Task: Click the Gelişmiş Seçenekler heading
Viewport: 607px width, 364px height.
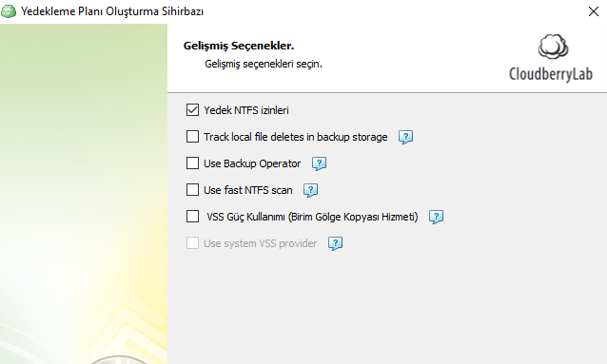Action: (239, 46)
